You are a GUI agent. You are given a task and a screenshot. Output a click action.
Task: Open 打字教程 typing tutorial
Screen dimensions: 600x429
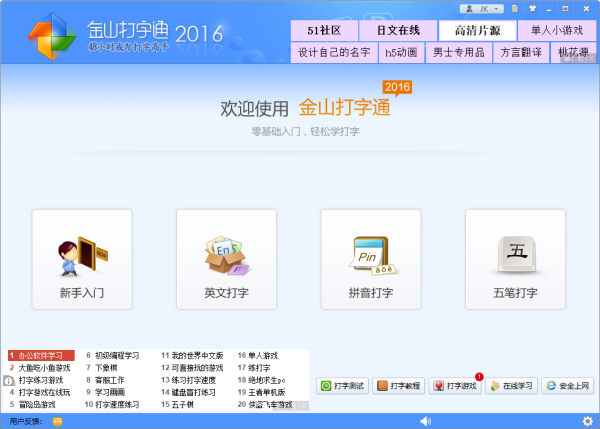click(398, 385)
